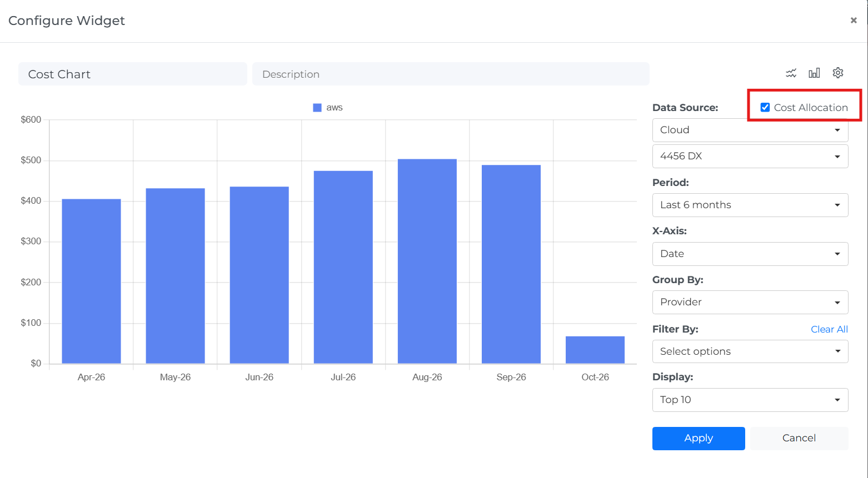
Task: Uncheck the Cost Allocation checkbox
Action: pyautogui.click(x=765, y=108)
